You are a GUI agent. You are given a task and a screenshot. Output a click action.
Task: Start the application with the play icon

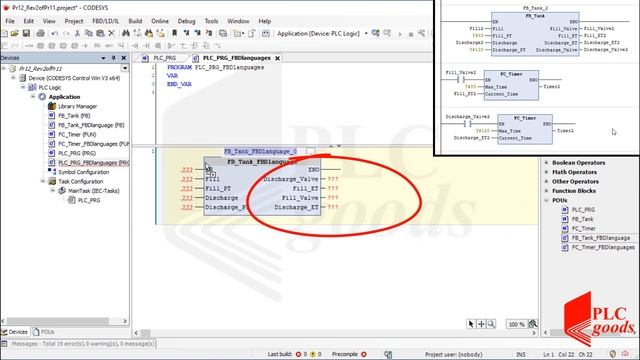(400, 34)
